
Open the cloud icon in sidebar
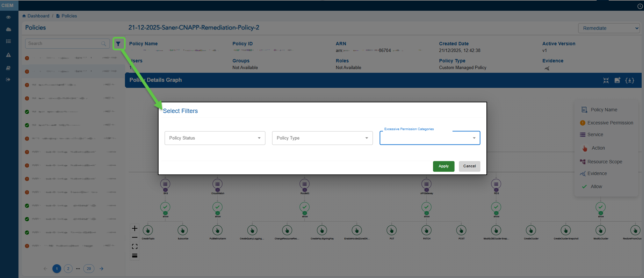(8, 30)
